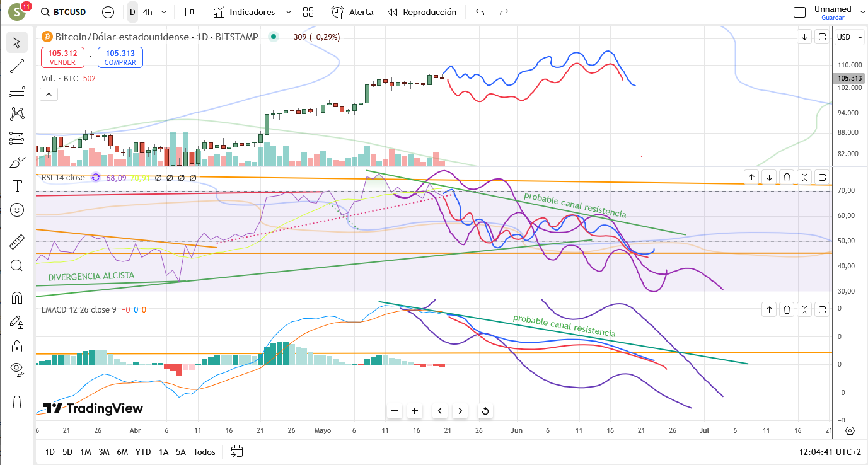
Task: Open the Fibonacci and Gann tools
Action: (17, 90)
